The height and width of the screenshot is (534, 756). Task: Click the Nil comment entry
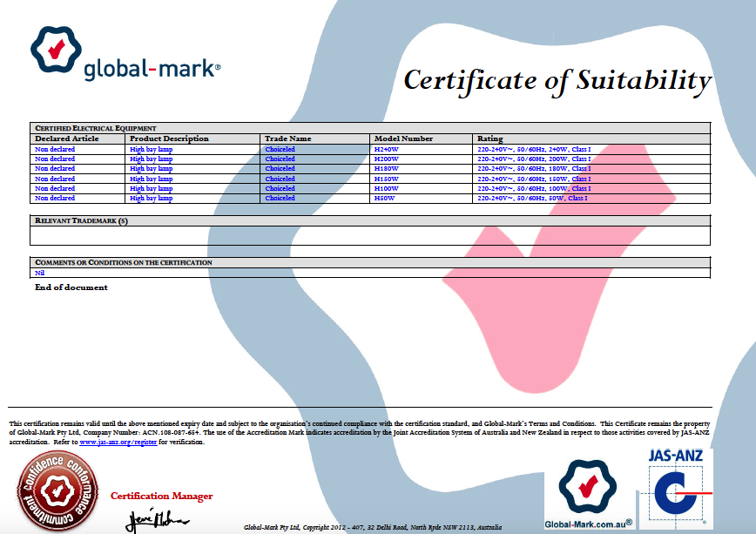39,273
